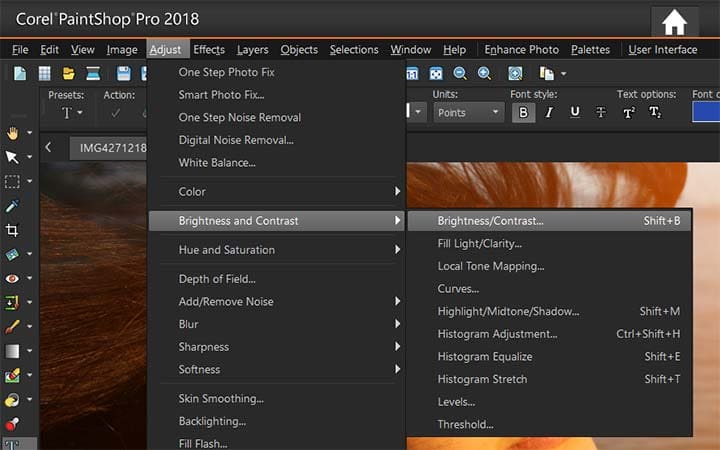Click the zoom to 100% (1:1) icon
The width and height of the screenshot is (720, 450).
pyautogui.click(x=412, y=73)
